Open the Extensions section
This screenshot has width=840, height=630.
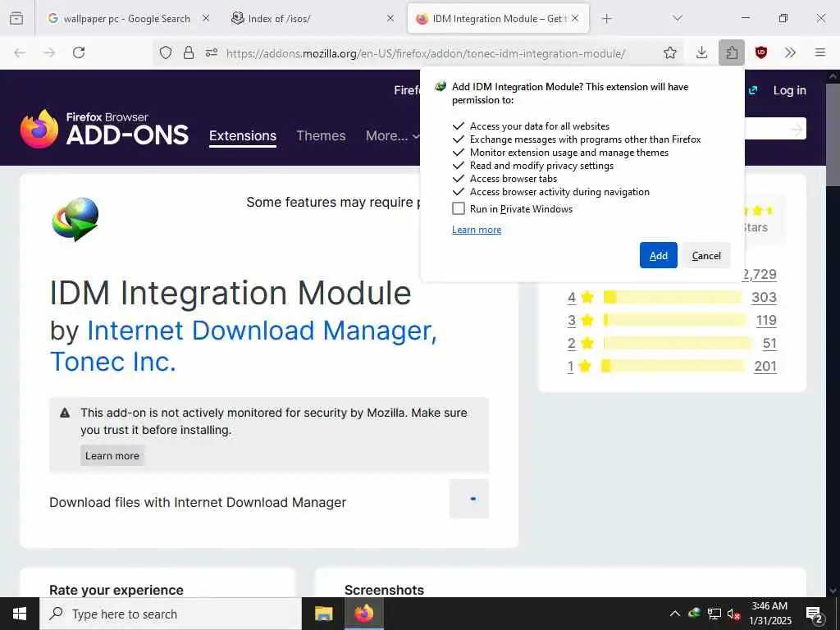pyautogui.click(x=243, y=136)
